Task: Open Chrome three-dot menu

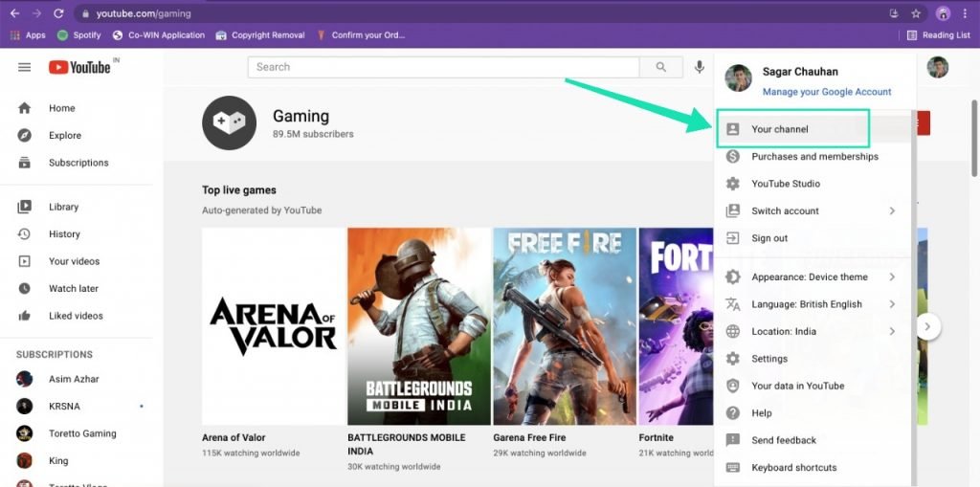Action: coord(965,13)
